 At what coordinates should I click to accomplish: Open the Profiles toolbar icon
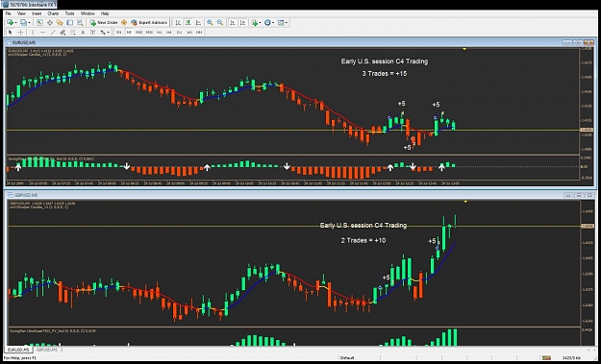[23, 23]
